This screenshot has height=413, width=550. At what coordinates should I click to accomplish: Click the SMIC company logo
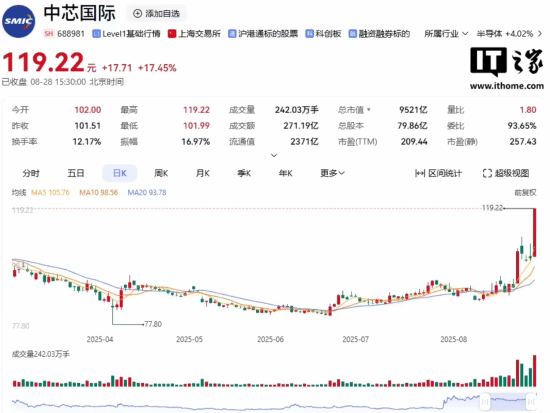pos(19,22)
